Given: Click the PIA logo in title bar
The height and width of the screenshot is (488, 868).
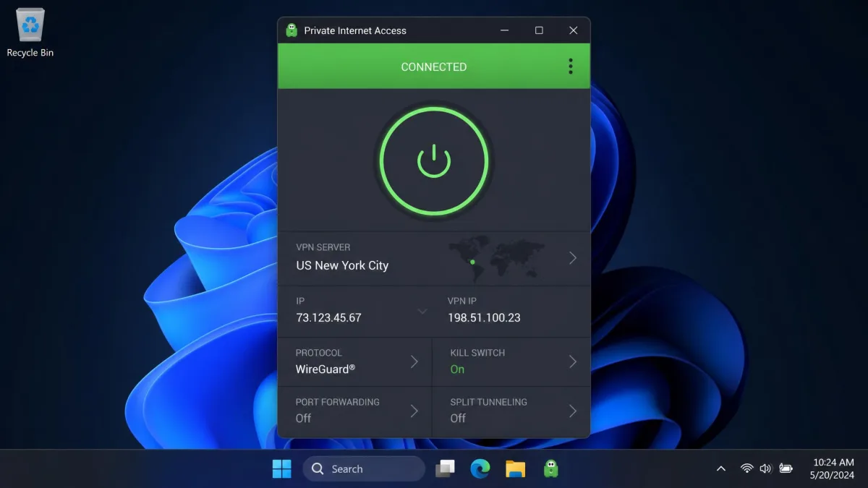Looking at the screenshot, I should click(x=292, y=30).
